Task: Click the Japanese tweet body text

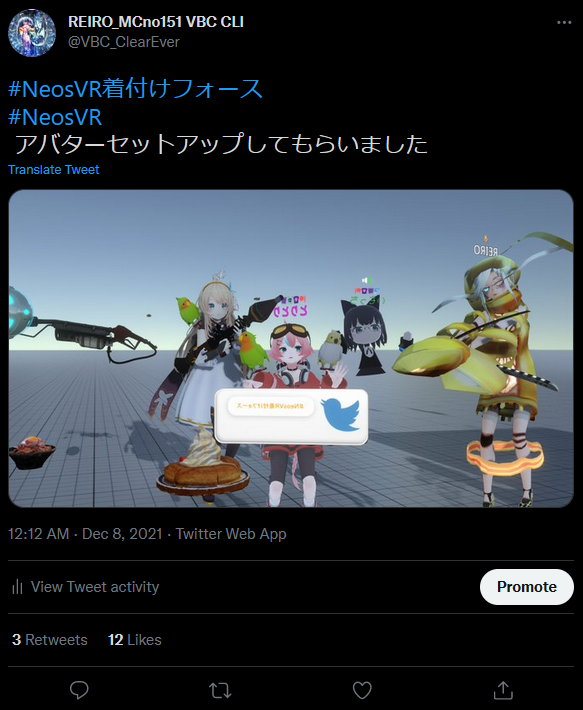Action: click(x=221, y=144)
